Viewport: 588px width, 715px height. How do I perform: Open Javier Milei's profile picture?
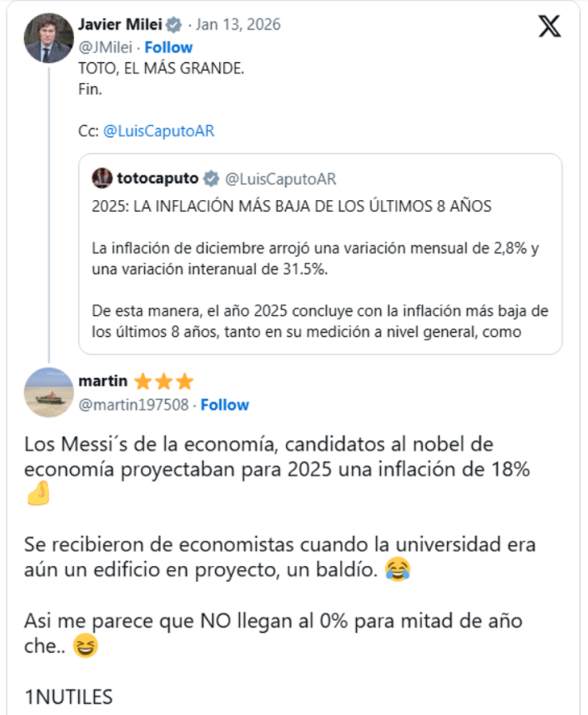(x=49, y=39)
